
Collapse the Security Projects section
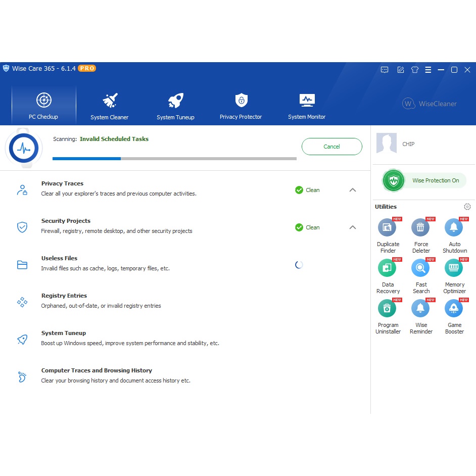[353, 227]
